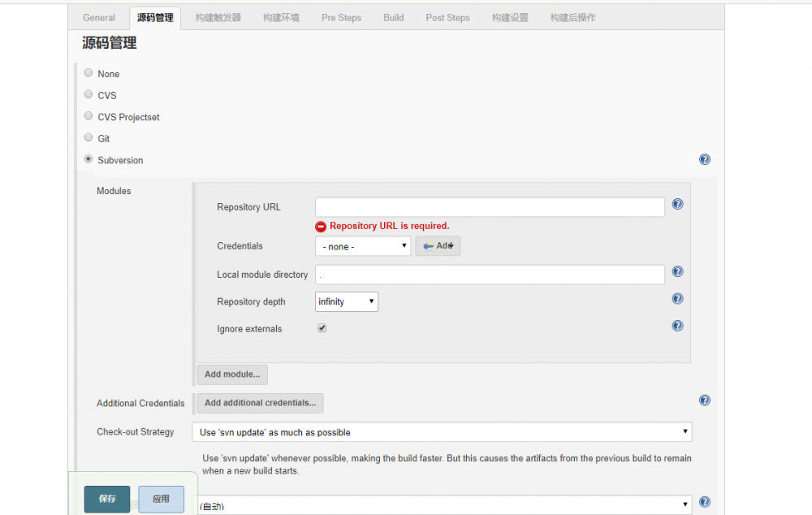Click help icon beside Subversion option
The image size is (812, 515).
[704, 159]
